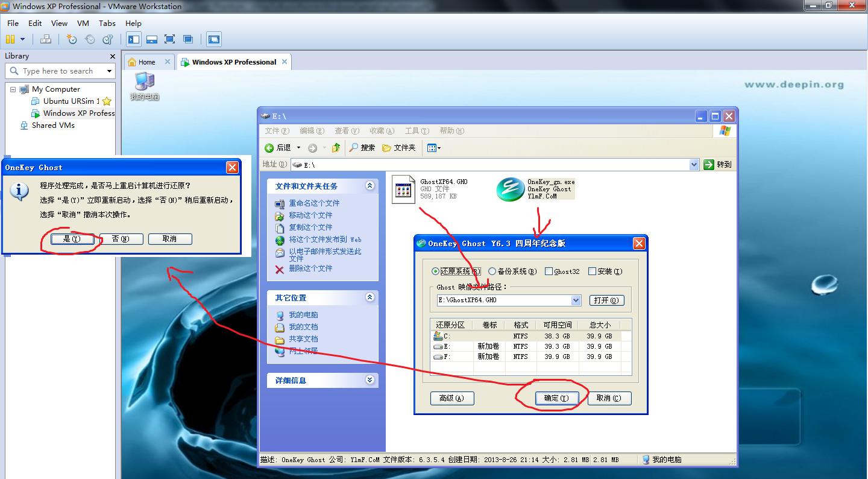Click the 高级(A) button

coord(452,398)
